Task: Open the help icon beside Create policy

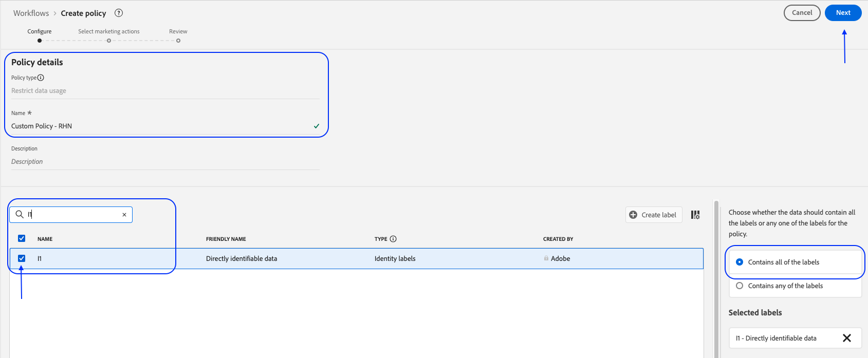Action: (119, 13)
